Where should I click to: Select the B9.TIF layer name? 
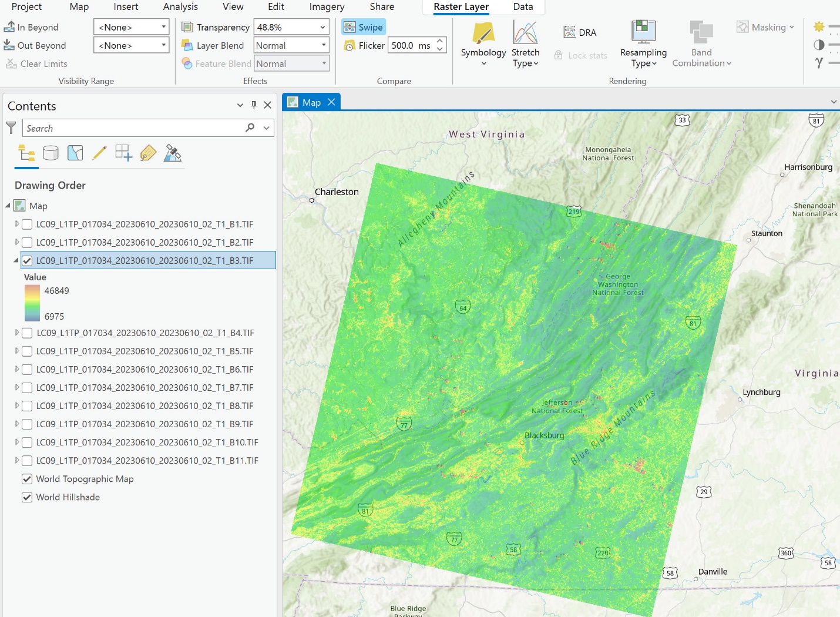[145, 424]
